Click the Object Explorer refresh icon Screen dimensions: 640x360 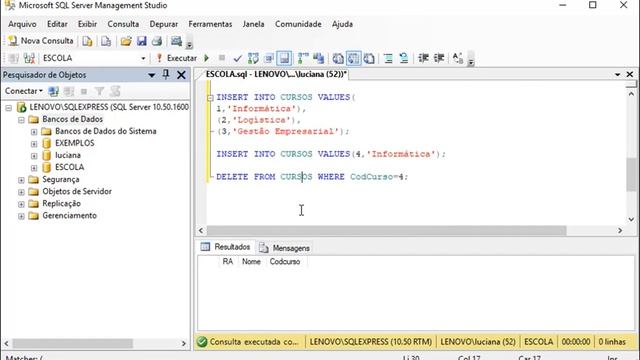115,91
